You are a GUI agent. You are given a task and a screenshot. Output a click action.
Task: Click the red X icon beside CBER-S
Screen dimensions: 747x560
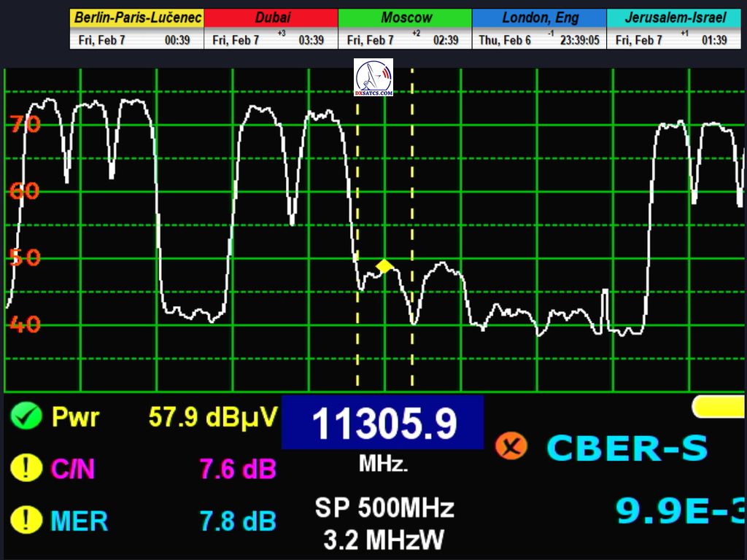(511, 446)
